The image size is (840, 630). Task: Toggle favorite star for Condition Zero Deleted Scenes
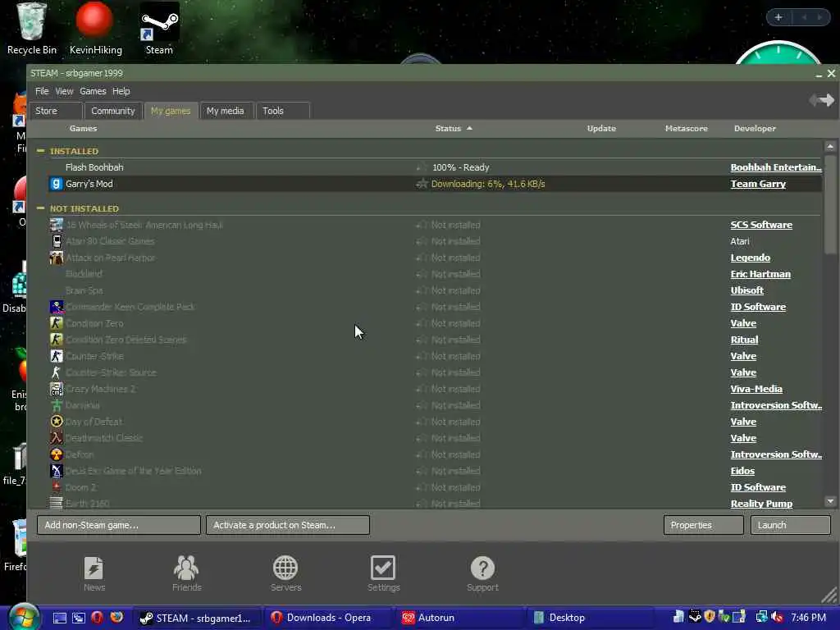click(x=422, y=340)
